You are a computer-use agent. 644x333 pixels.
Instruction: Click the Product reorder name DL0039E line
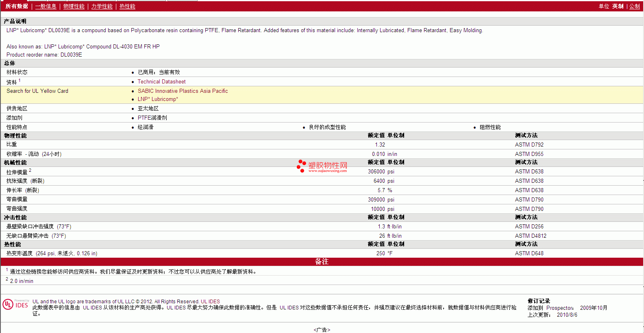pos(44,55)
